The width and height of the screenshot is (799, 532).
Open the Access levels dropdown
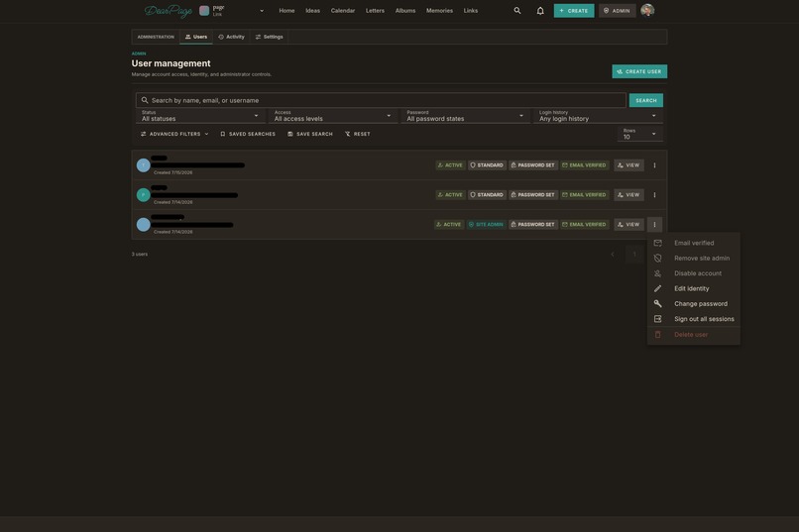pyautogui.click(x=333, y=116)
